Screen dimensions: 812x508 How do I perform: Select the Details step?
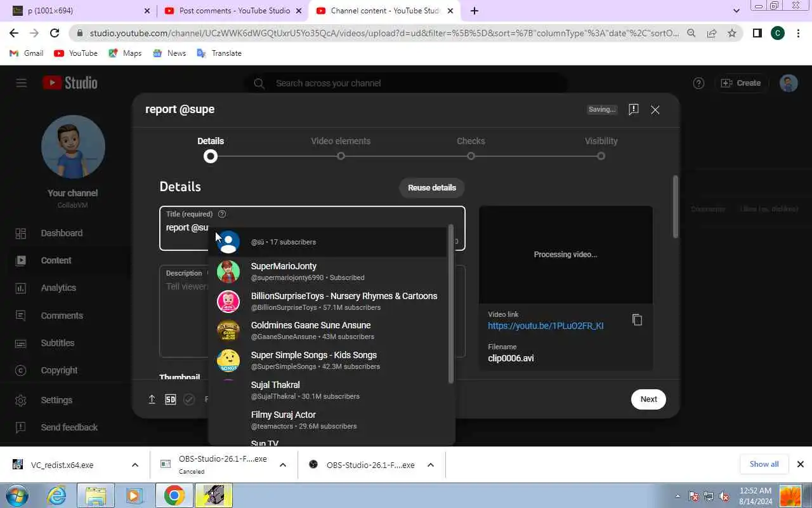tap(211, 149)
